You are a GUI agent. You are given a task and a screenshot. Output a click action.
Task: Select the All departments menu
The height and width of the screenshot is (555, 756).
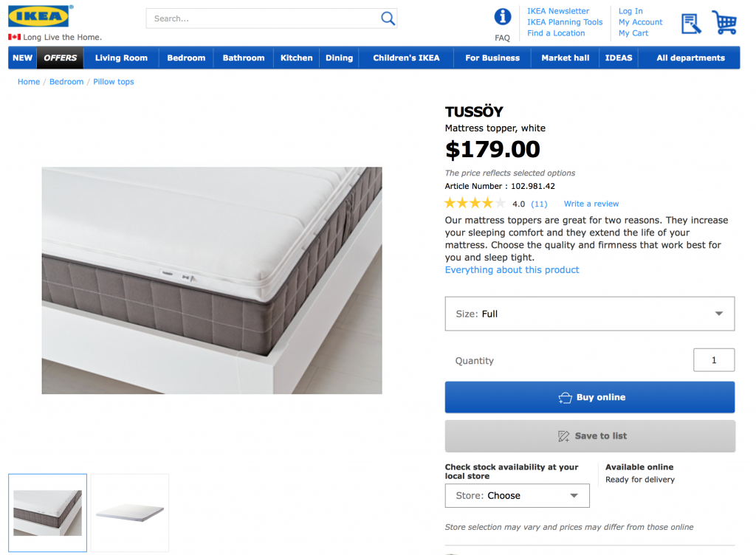coord(690,58)
